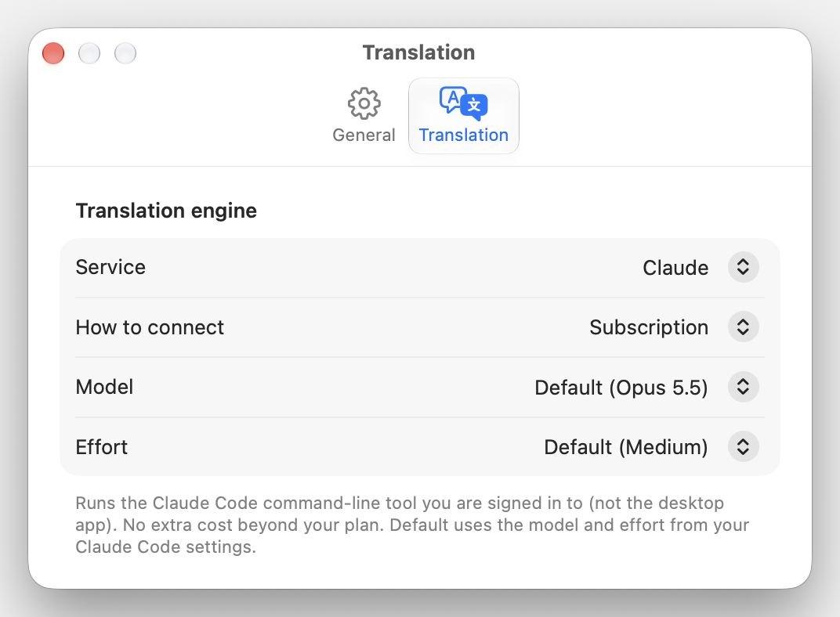Click the Claude Code description footnote text
840x617 pixels.
(x=412, y=525)
